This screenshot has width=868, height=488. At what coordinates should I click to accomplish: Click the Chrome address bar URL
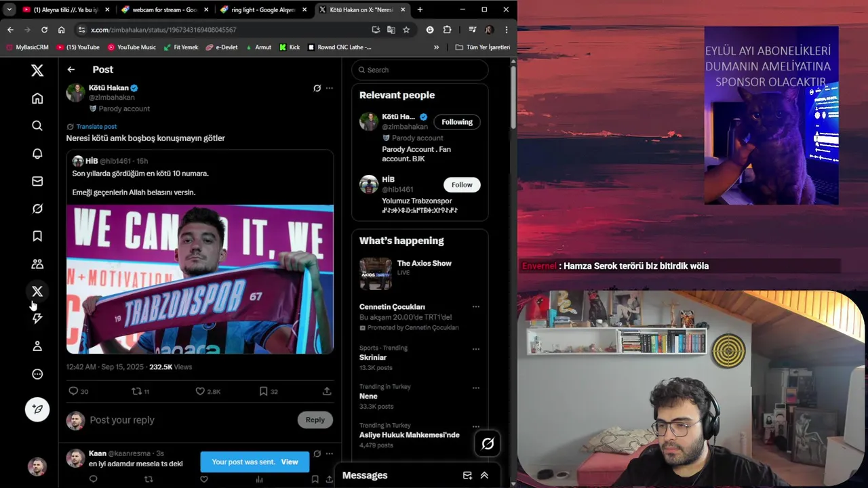coord(163,30)
